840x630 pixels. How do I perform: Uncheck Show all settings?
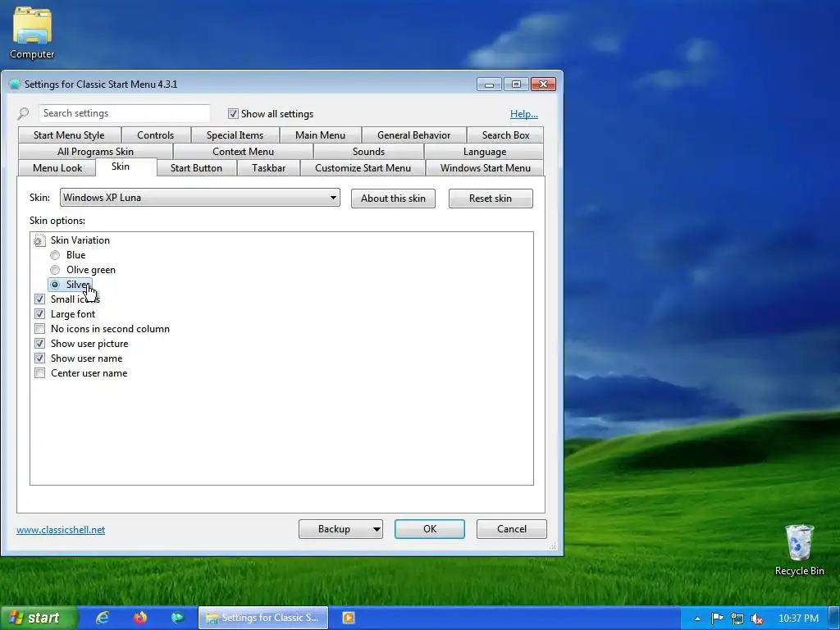[233, 113]
